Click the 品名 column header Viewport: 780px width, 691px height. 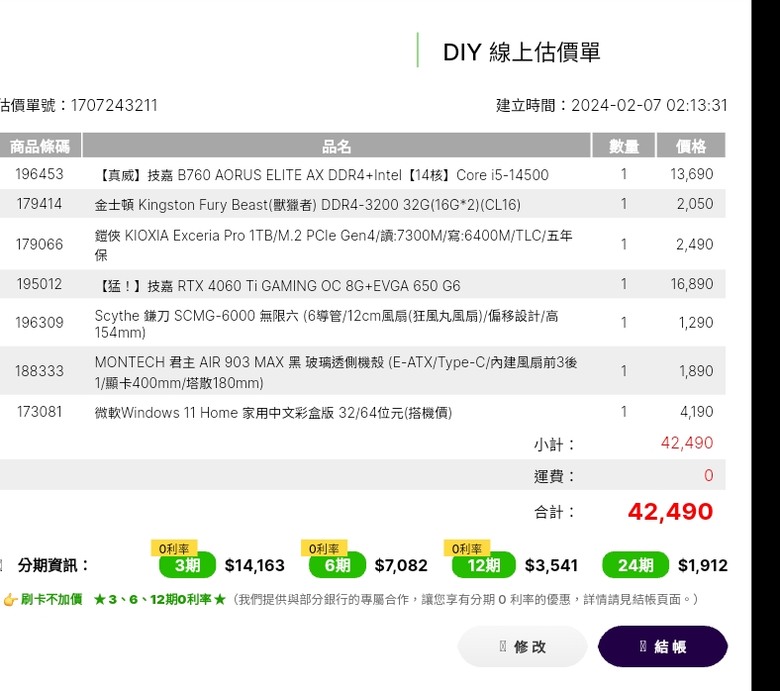[336, 146]
